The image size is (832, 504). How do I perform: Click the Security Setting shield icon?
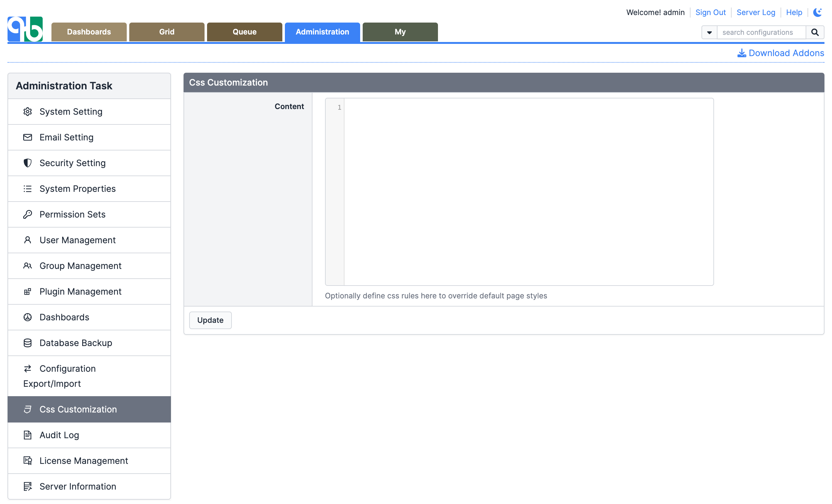(27, 163)
